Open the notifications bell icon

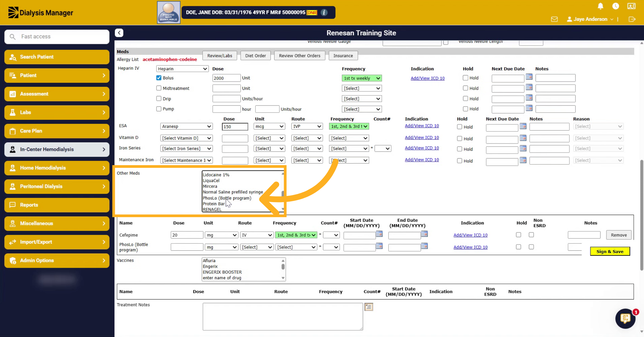601,6
